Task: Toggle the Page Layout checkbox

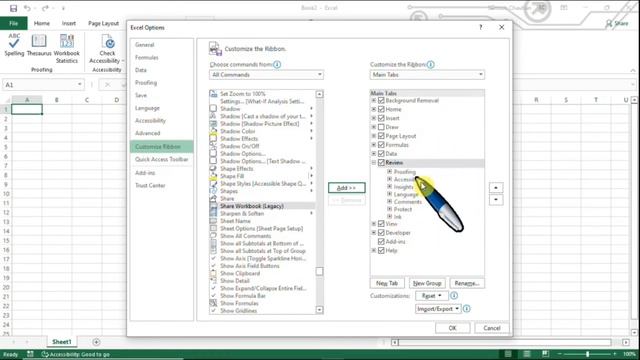Action: coord(381,136)
